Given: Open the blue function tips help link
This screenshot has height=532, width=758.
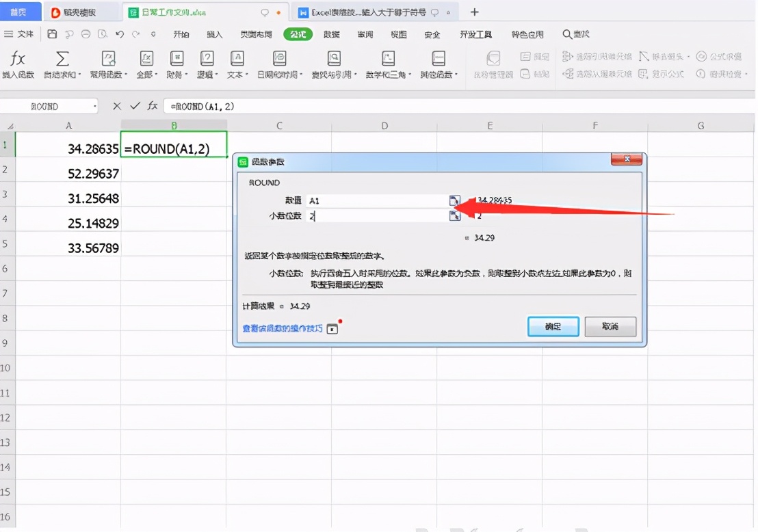Looking at the screenshot, I should 283,329.
